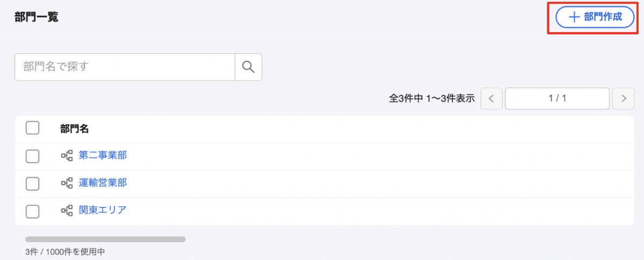This screenshot has width=644, height=260.
Task: Click the 部門一覧 page heading
Action: coord(36,17)
